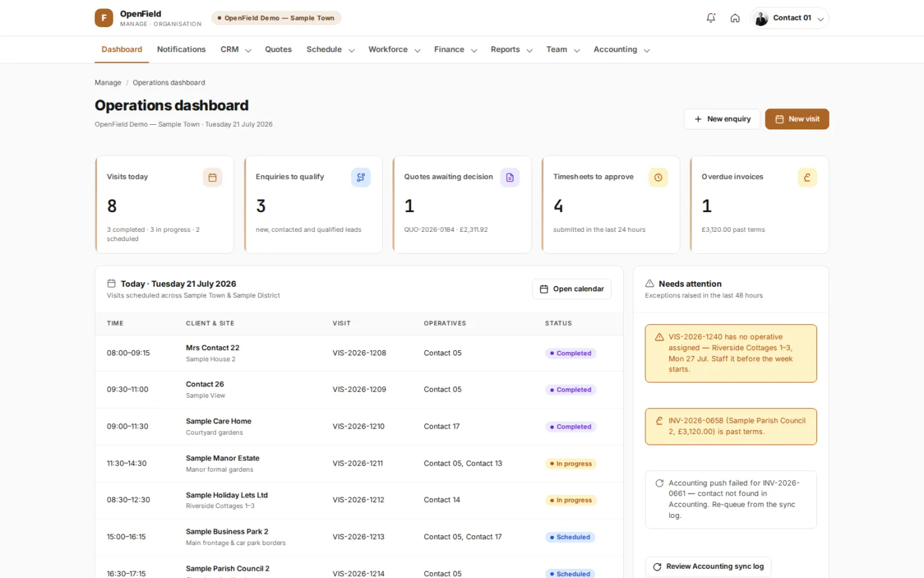The image size is (924, 578).
Task: Expand the Reports menu chevron
Action: pos(529,50)
